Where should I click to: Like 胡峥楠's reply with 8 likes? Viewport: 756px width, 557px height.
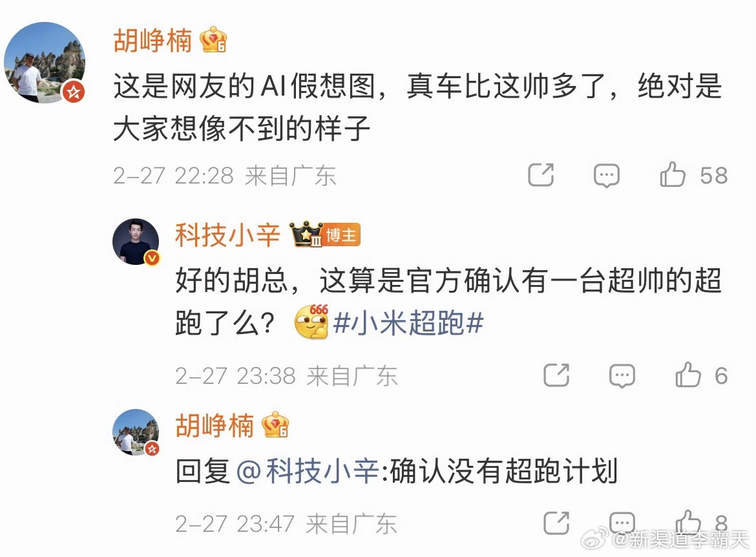click(x=688, y=522)
